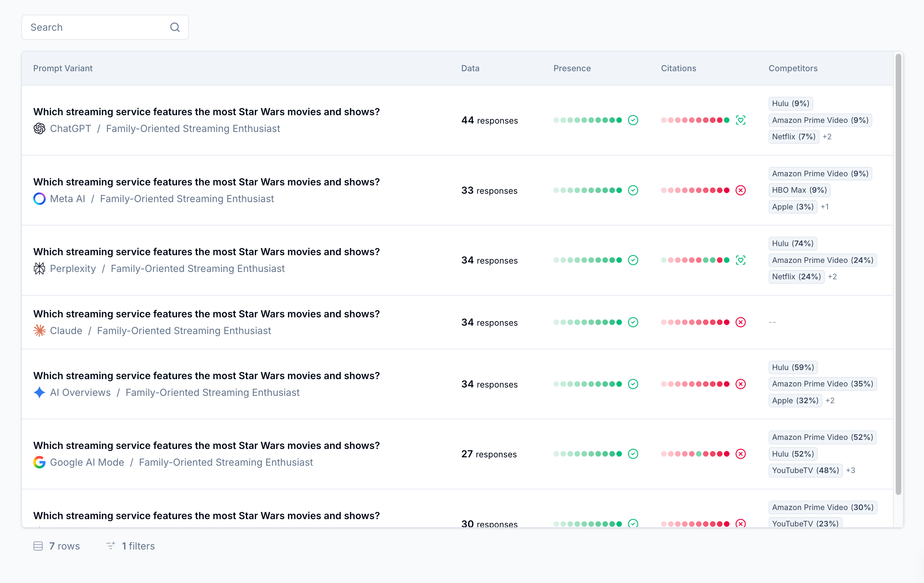The height and width of the screenshot is (583, 924).
Task: Expand the +3 competitors in Google AI Mode row
Action: (x=850, y=470)
